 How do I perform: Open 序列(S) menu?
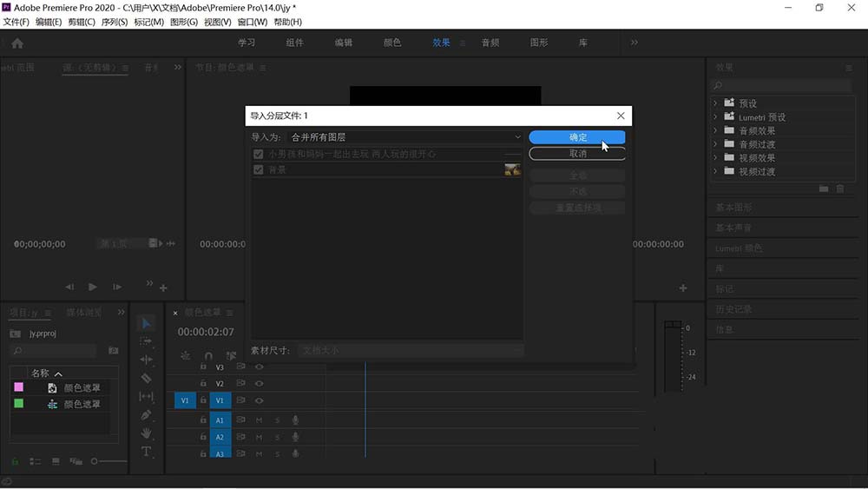[x=115, y=23]
